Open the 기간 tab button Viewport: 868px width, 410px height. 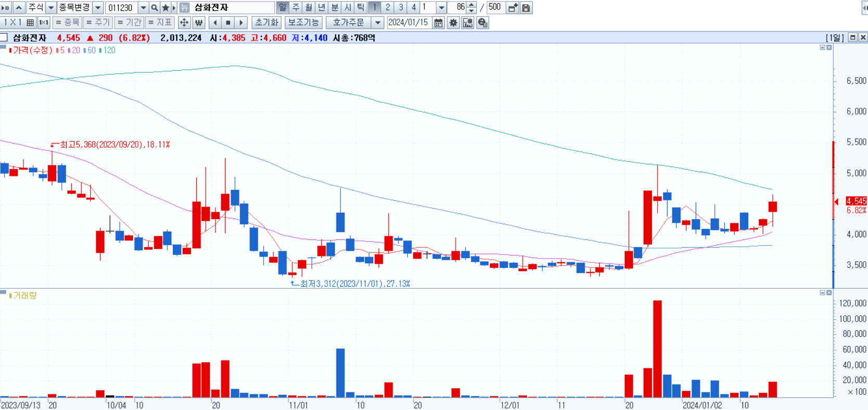click(129, 22)
